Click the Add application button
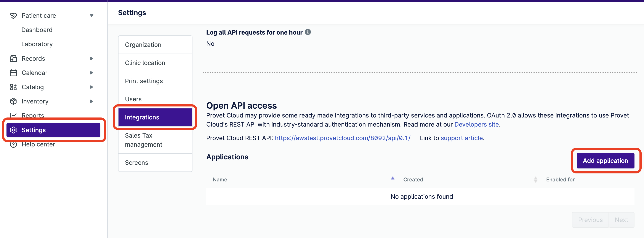The width and height of the screenshot is (644, 238). [x=605, y=161]
